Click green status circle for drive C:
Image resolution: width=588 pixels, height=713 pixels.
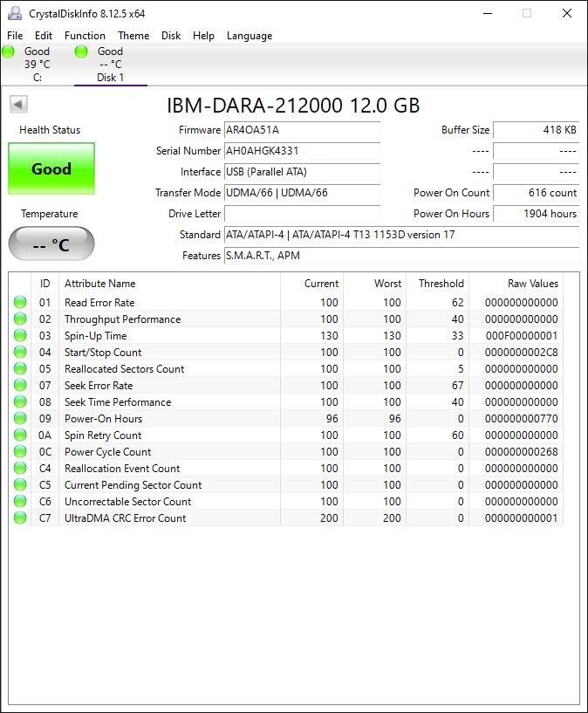pyautogui.click(x=8, y=51)
